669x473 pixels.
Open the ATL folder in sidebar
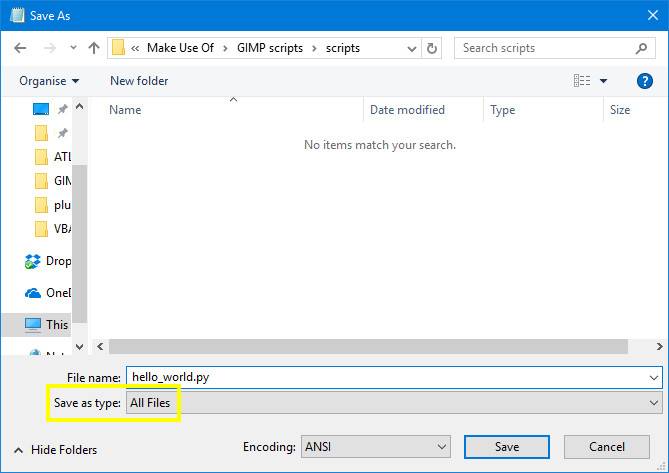click(53, 157)
